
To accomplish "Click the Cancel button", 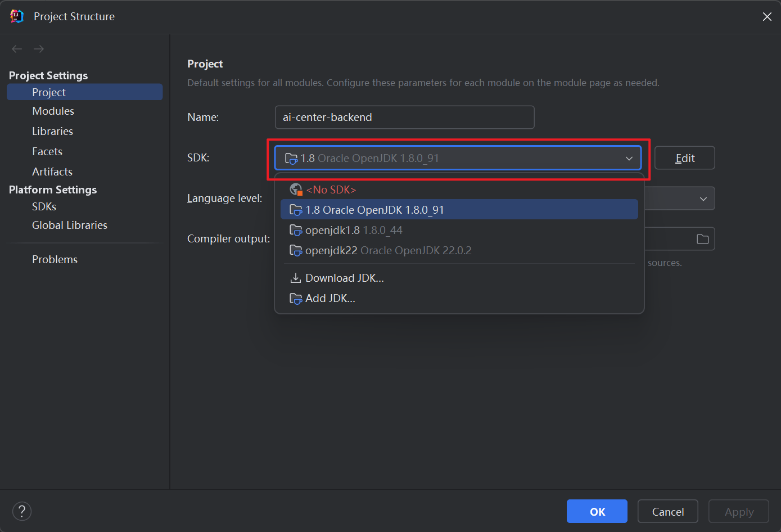I will [x=667, y=511].
